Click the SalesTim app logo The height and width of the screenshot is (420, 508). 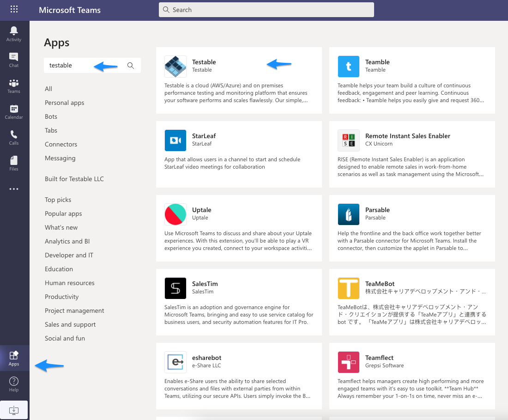(175, 288)
